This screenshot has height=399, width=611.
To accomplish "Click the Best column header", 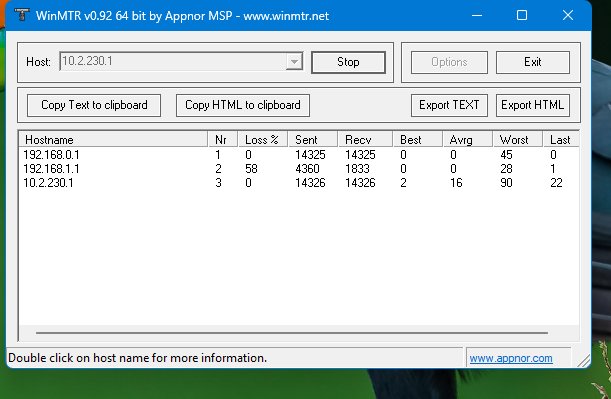I will 418,139.
